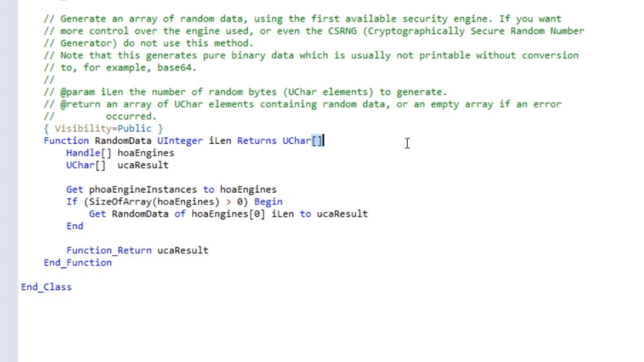Click the standalone End keyword closing the If block
This screenshot has width=644, height=362.
(x=74, y=226)
